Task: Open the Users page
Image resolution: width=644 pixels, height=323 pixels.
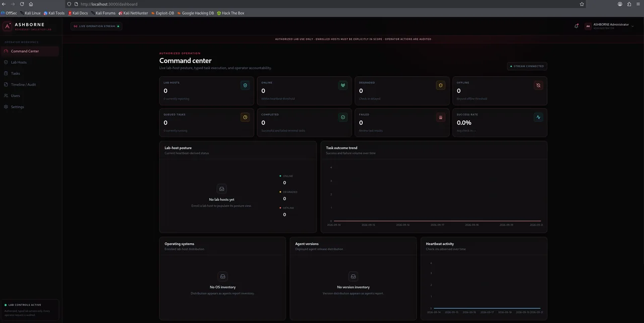Action: pyautogui.click(x=30, y=96)
